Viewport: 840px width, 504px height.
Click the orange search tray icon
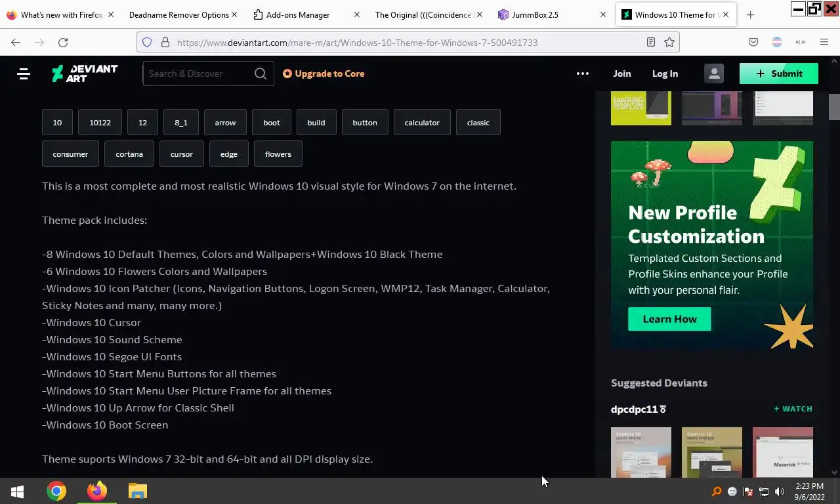point(717,492)
